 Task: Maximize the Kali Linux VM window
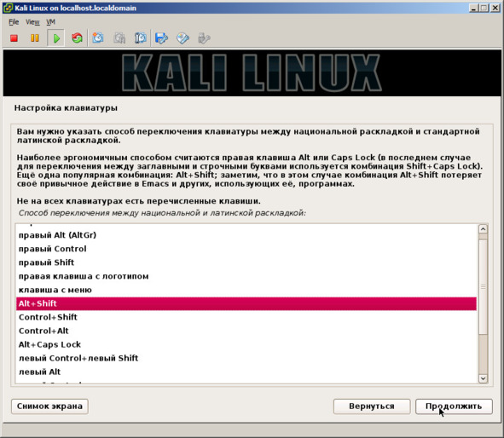(x=484, y=8)
